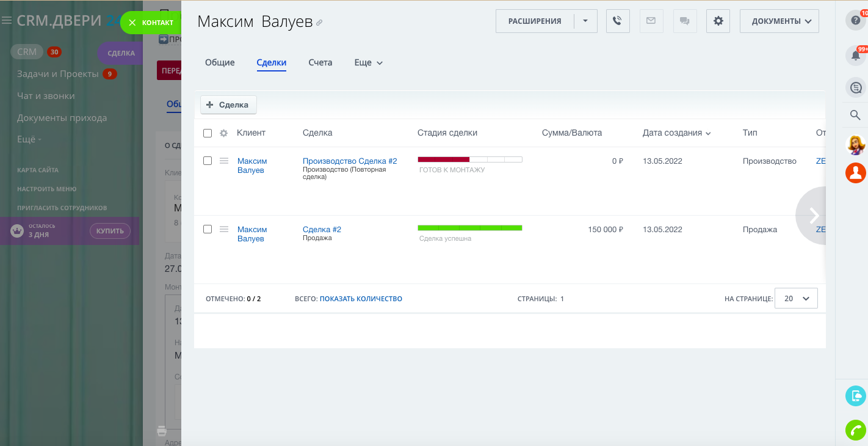Click the search magnifier in the right panel
The image size is (868, 446).
[855, 115]
